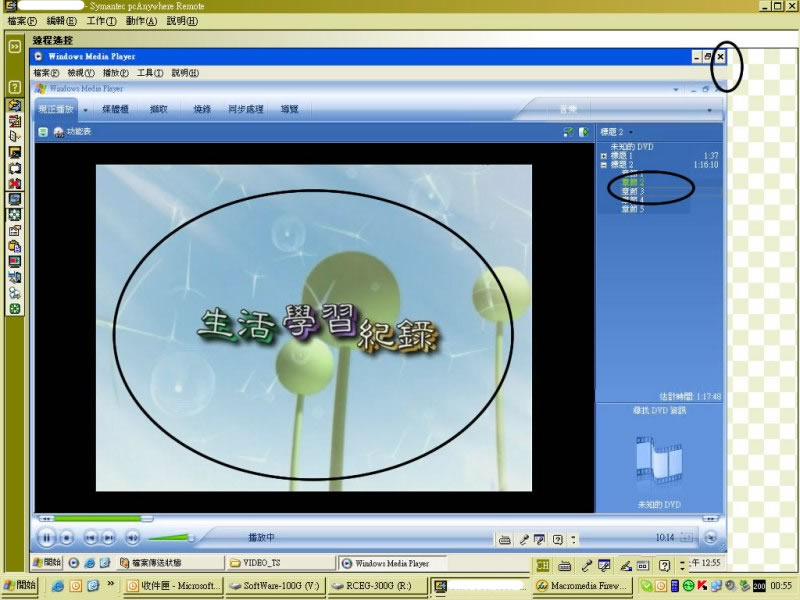Open the 標題 2 playlist dropdown
This screenshot has width=800, height=600.
point(617,132)
